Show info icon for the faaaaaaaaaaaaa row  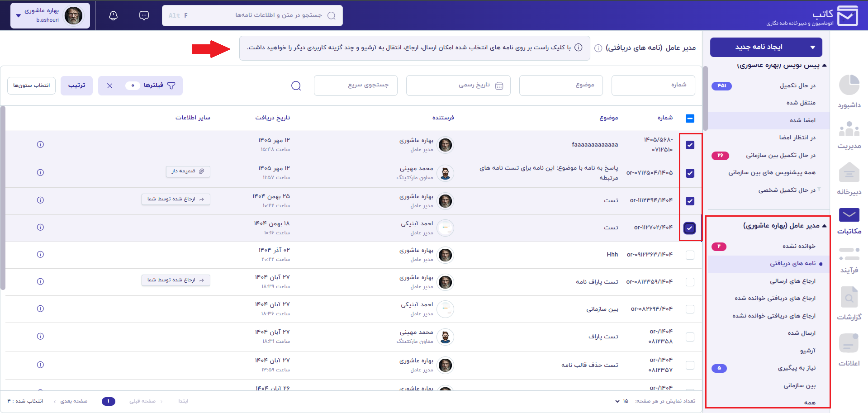point(40,145)
